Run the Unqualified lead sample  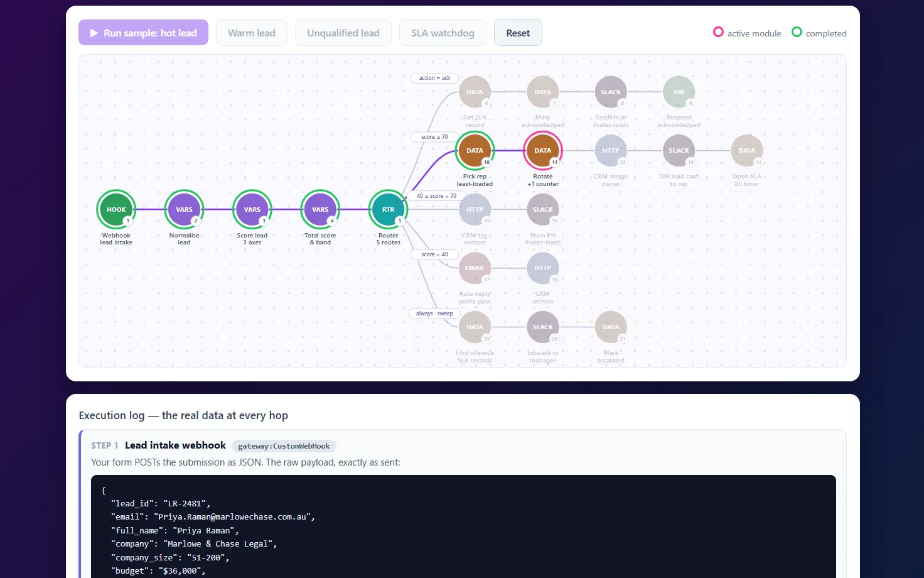pyautogui.click(x=343, y=33)
